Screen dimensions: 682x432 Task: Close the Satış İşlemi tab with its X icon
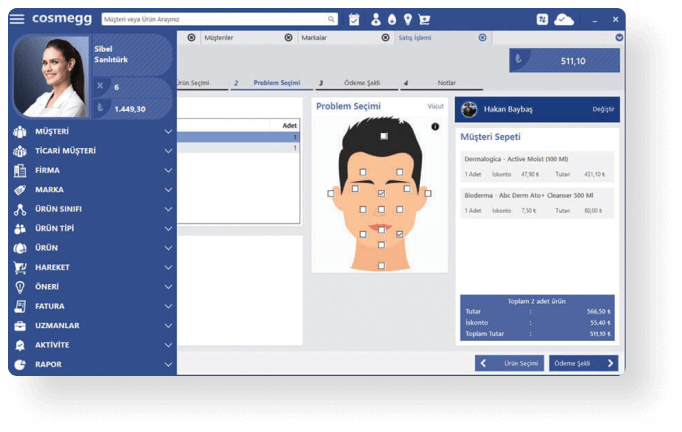coord(482,38)
